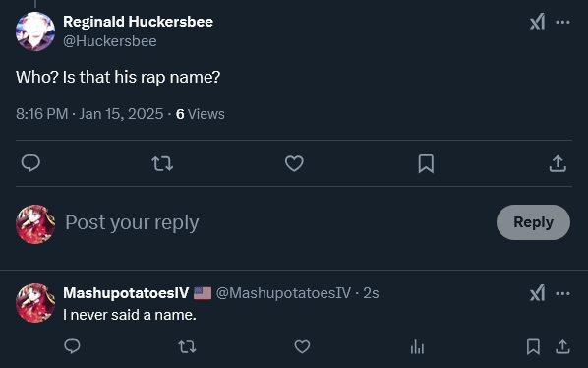Click Grok icon on Huckersbee's post
Viewport: 588px width, 368px height.
(x=537, y=22)
